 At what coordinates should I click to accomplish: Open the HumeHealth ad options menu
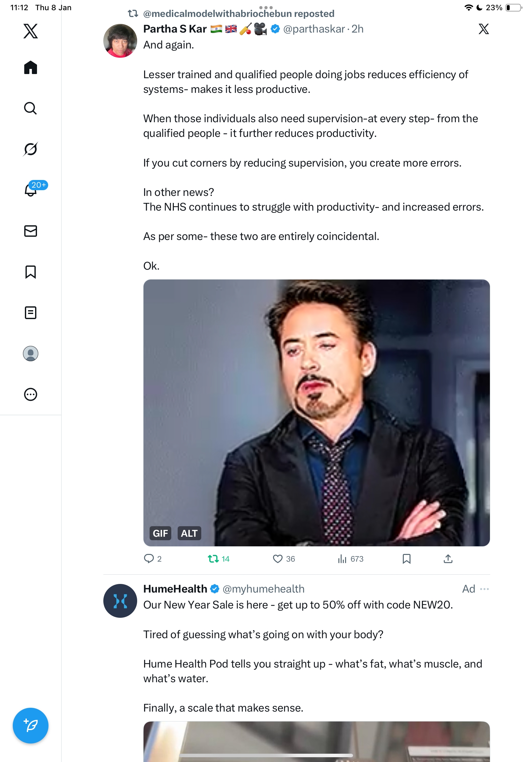[484, 589]
